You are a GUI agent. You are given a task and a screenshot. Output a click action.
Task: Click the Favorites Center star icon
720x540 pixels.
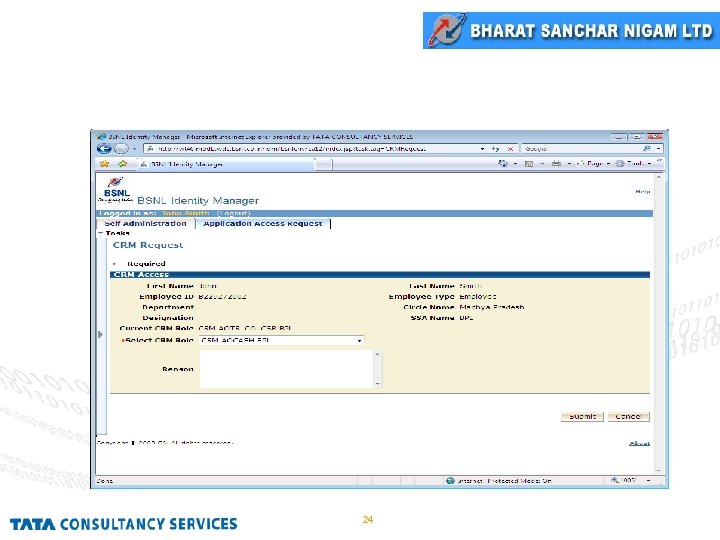coord(105,163)
